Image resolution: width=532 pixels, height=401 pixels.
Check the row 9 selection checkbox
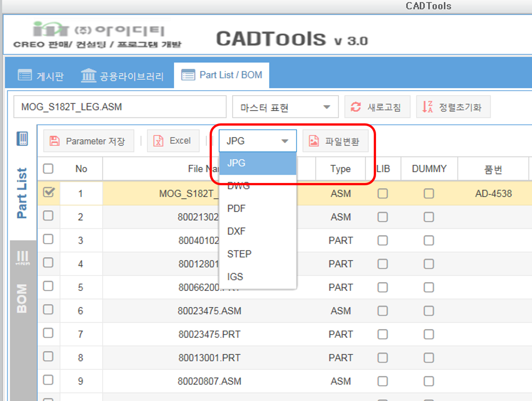tap(48, 380)
